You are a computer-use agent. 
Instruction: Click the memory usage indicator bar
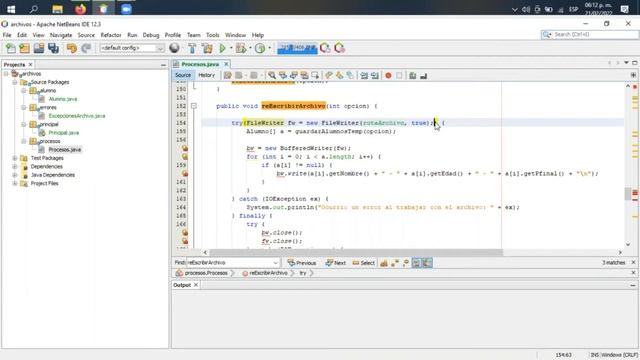297,48
